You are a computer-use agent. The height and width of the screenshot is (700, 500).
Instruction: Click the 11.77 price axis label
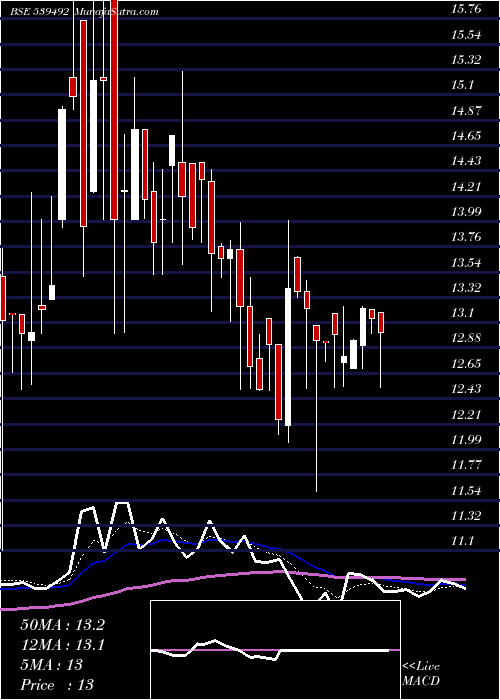coord(466,465)
